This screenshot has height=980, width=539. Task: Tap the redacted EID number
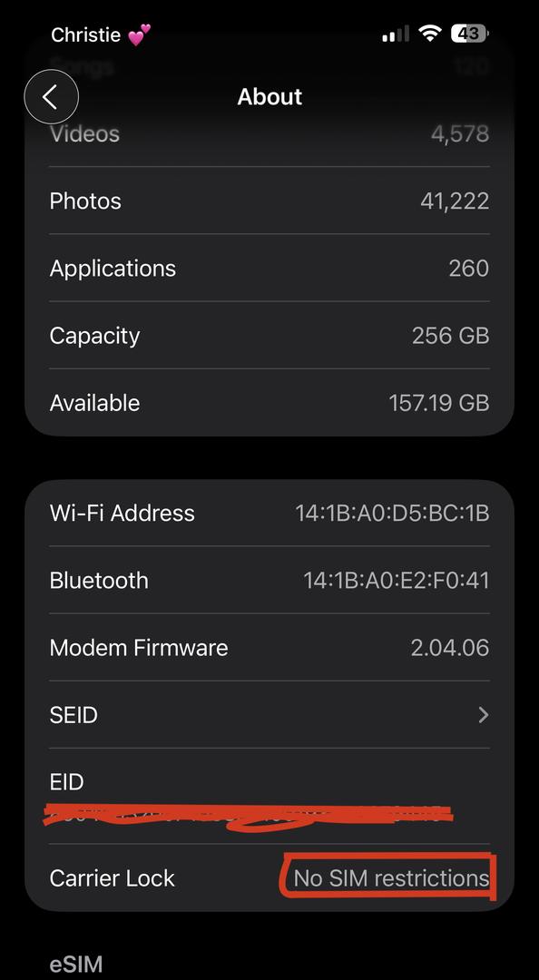(x=249, y=816)
